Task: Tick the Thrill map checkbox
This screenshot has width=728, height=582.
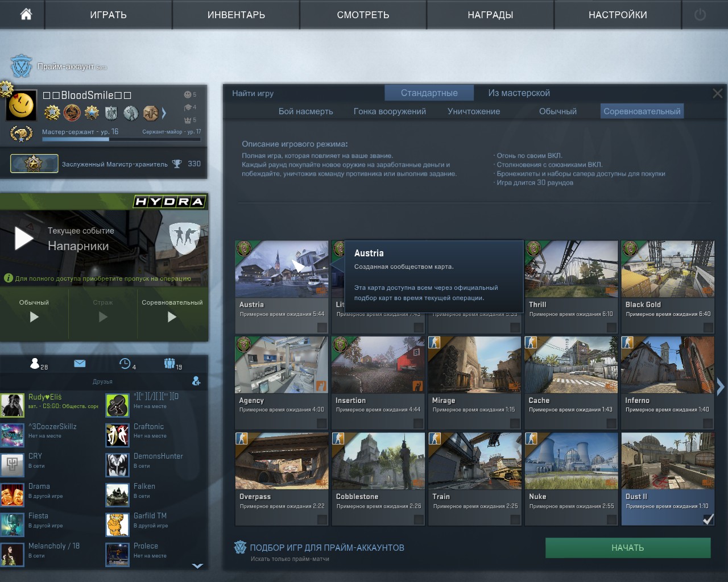Action: [x=611, y=327]
